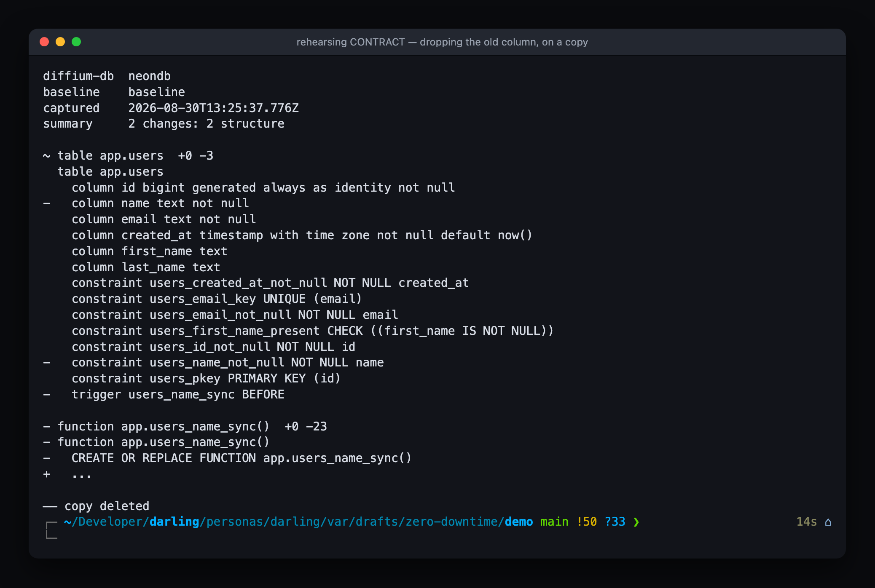Click the green zoom window button
Screen dimensions: 875x588
76,42
